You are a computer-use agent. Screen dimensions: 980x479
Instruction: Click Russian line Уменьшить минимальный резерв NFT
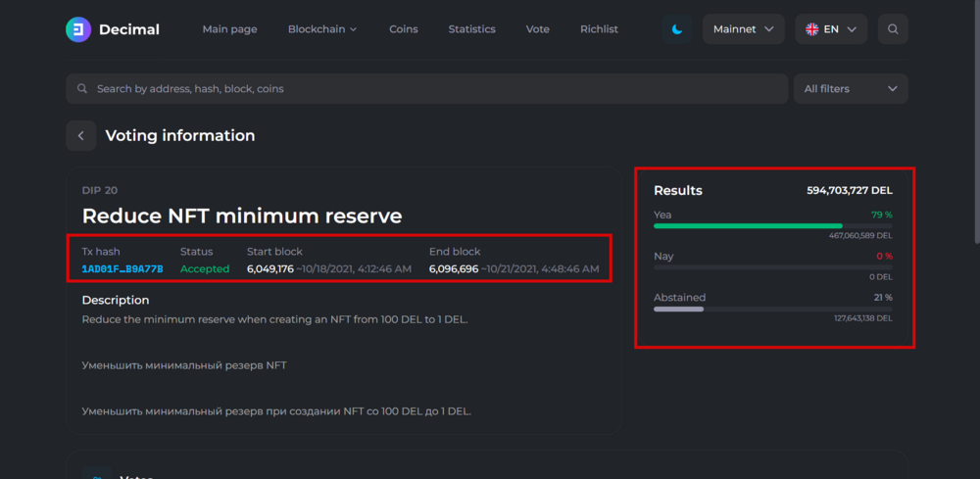click(184, 365)
